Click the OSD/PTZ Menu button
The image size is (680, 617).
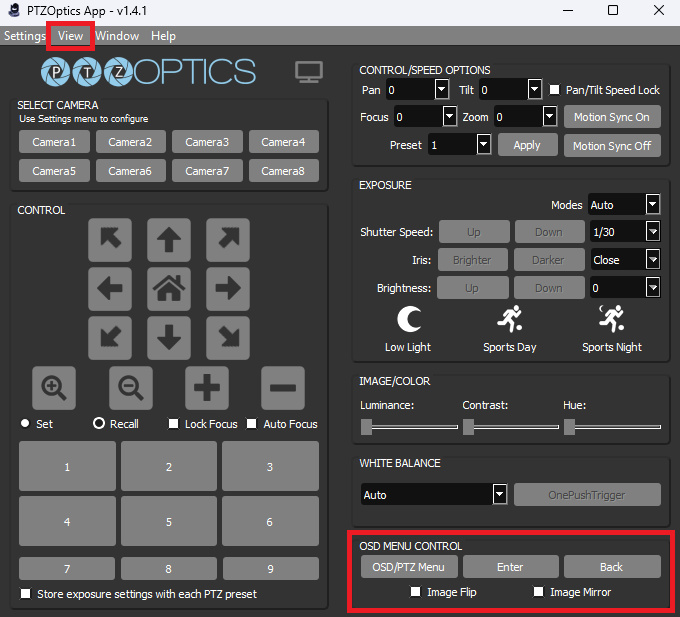tap(409, 567)
